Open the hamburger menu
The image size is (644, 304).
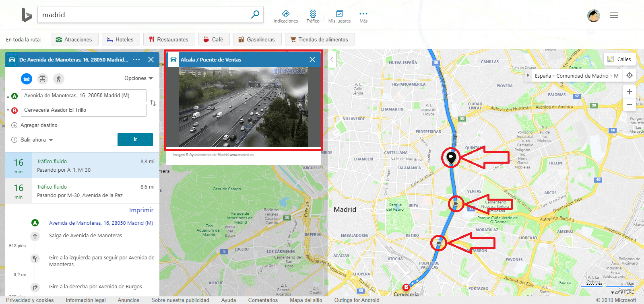coord(614,15)
